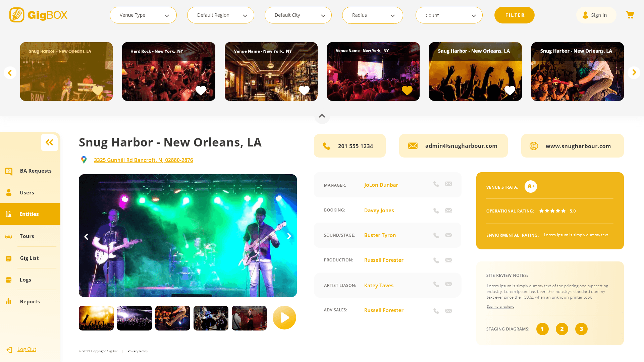Viewport: 644px width, 362px height.
Task: Click next arrow on venue carousel
Action: coord(634,72)
